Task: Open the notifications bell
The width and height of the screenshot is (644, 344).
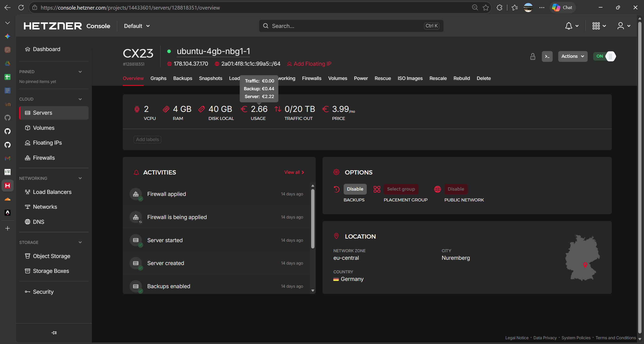Action: click(x=569, y=26)
